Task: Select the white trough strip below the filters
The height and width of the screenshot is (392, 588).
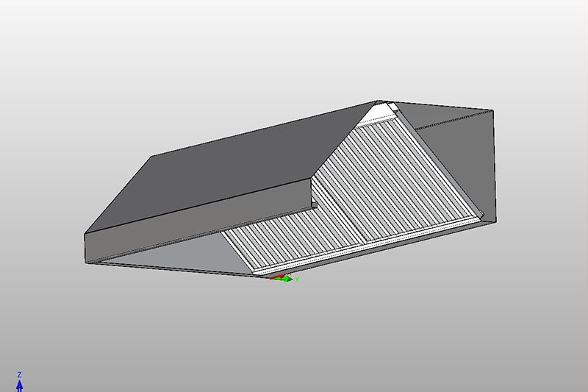Action: pyautogui.click(x=367, y=246)
